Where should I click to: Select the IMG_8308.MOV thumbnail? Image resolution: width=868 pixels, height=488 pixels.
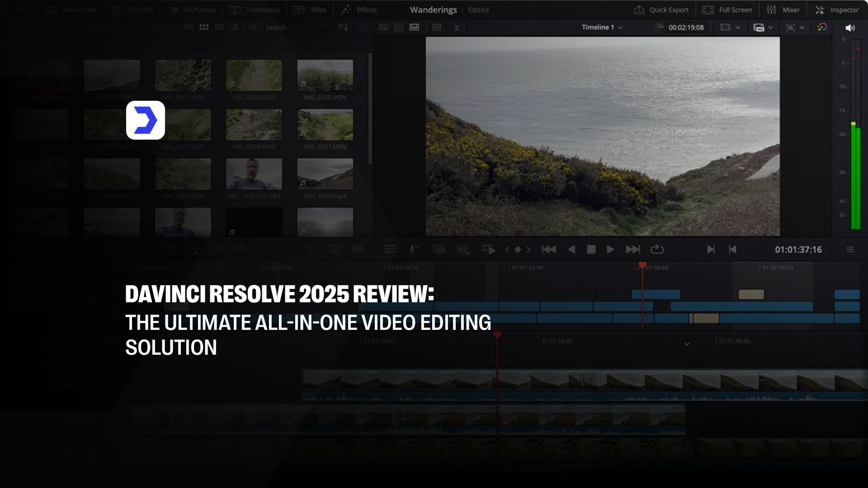[x=254, y=125]
